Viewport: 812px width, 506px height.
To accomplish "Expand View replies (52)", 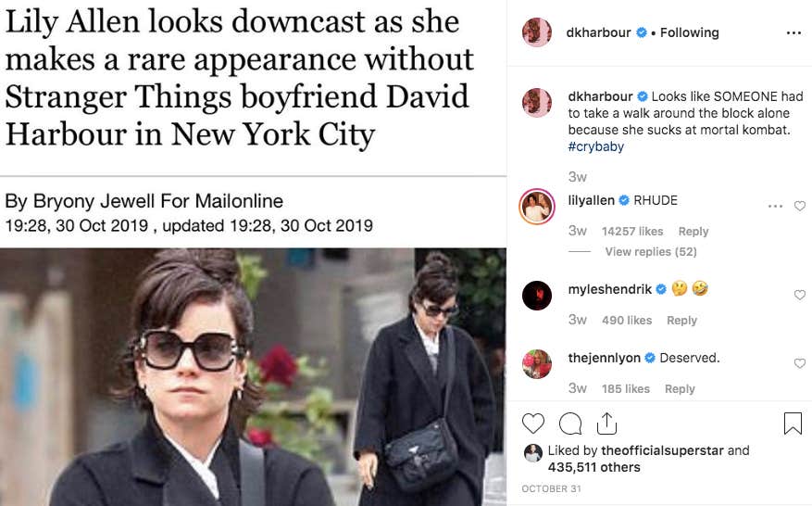I will pyautogui.click(x=651, y=251).
